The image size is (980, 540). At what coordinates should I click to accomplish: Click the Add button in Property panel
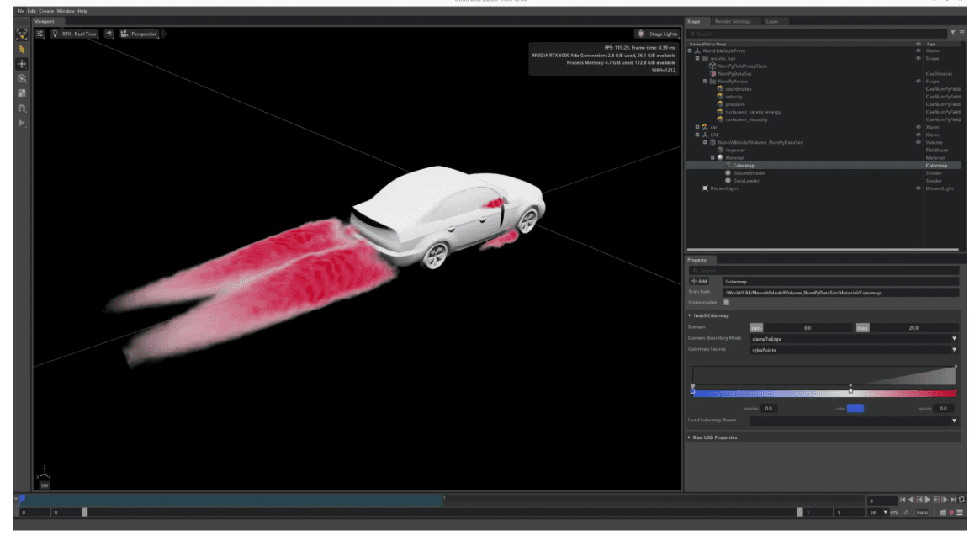(x=699, y=280)
